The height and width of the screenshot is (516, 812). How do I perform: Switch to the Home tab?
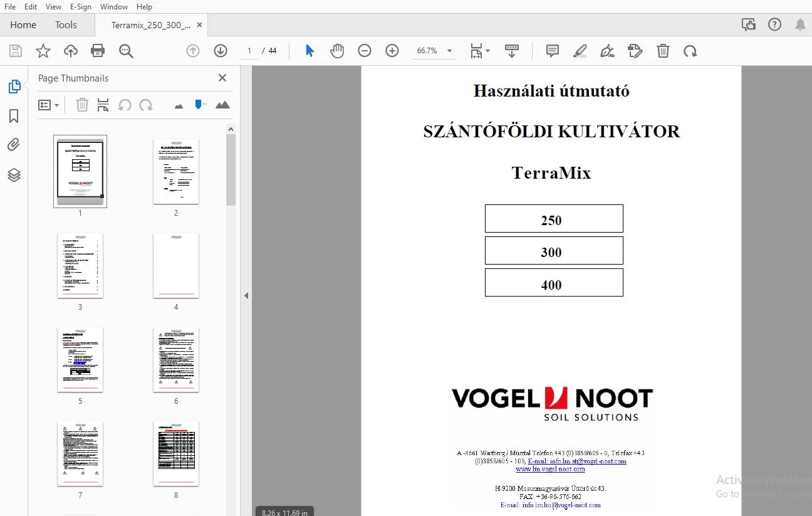[x=23, y=25]
